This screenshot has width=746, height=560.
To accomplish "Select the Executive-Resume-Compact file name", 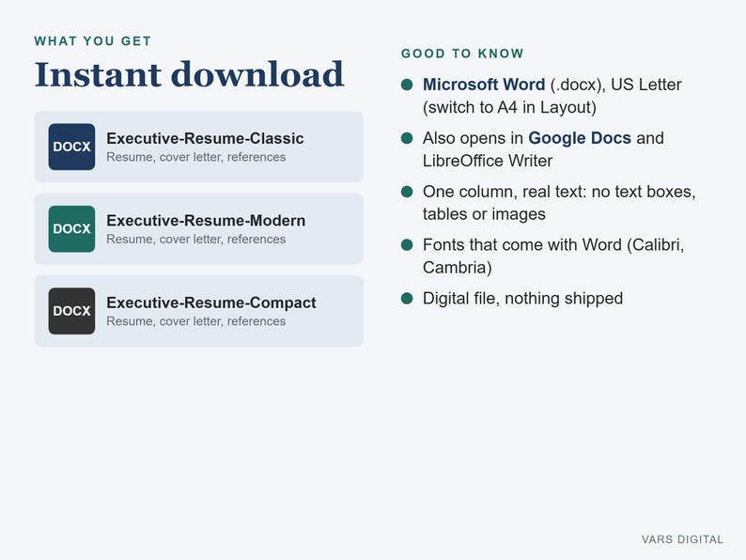I will 211,303.
